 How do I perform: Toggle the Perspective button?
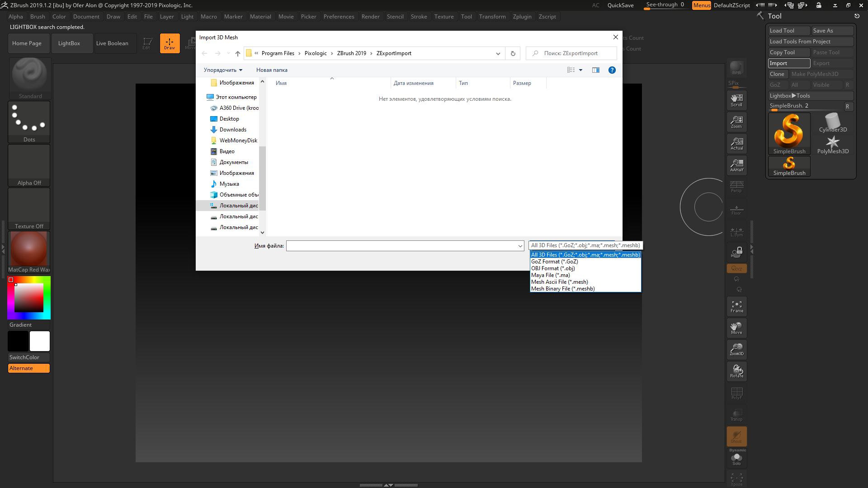[736, 187]
